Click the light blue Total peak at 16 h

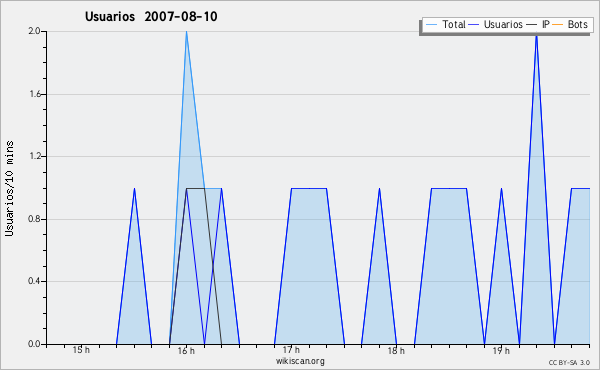point(186,32)
